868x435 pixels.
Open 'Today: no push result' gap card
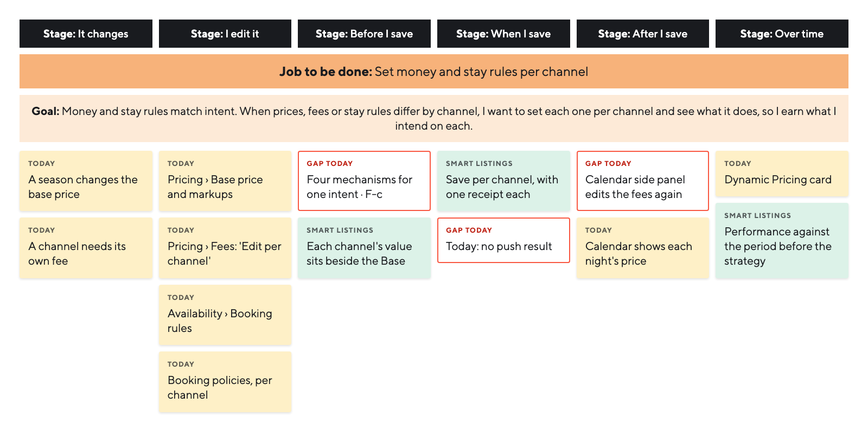(503, 240)
